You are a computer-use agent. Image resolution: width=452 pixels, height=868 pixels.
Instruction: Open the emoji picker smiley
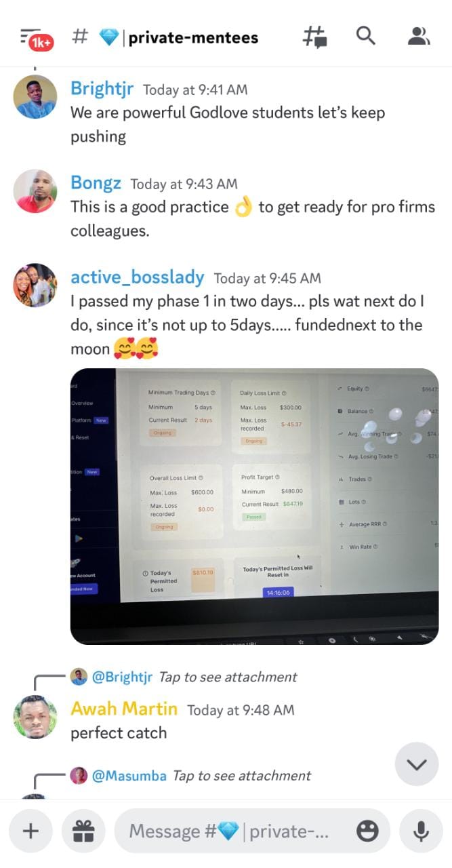(x=367, y=831)
